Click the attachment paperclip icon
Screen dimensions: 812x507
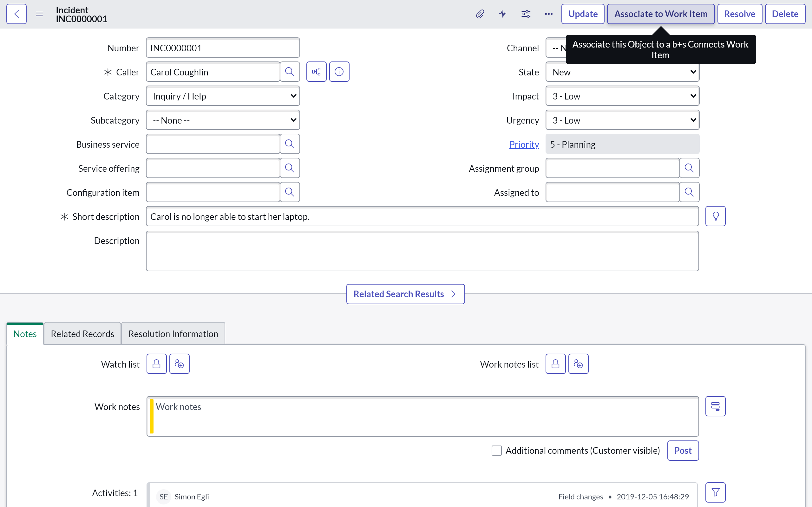(x=480, y=14)
